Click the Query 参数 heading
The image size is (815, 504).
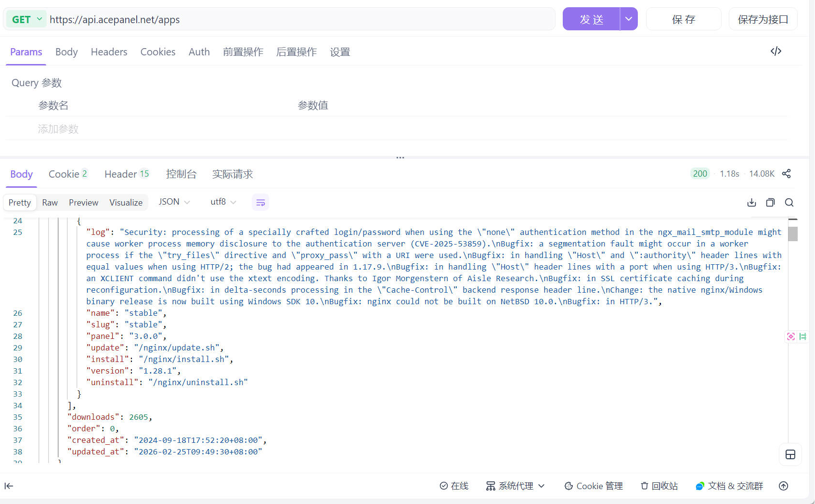coord(37,83)
